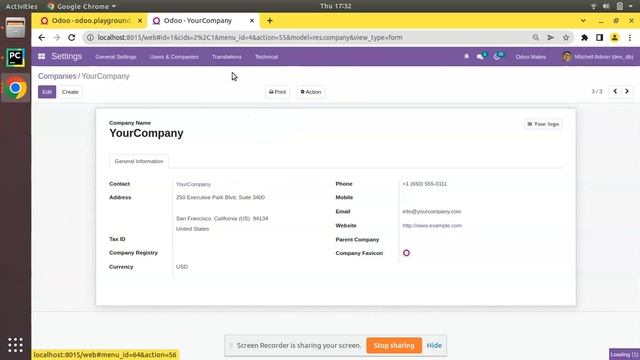This screenshot has height=360, width=640.
Task: Click the browser back arrow
Action: [42, 38]
